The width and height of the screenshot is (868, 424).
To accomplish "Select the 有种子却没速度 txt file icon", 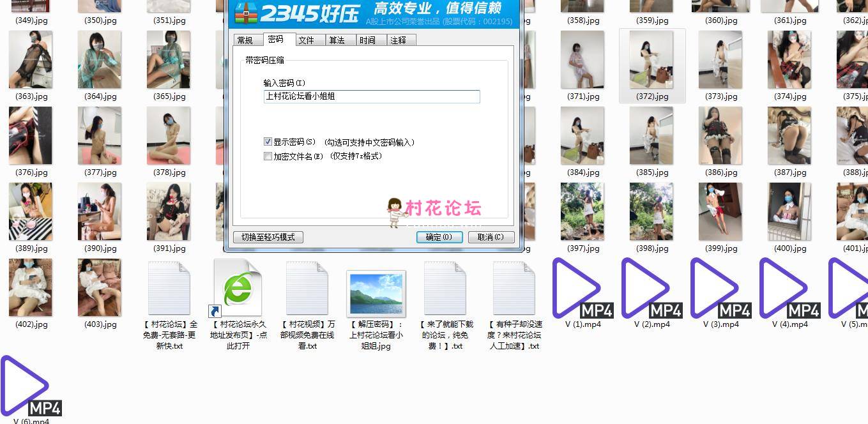I will [514, 289].
